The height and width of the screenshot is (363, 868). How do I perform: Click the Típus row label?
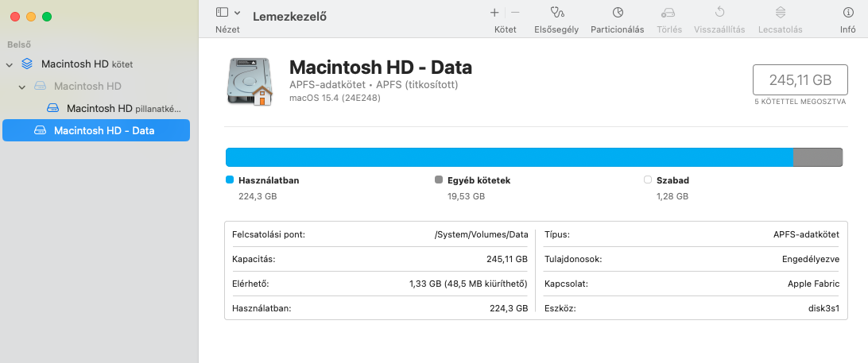[x=557, y=234]
